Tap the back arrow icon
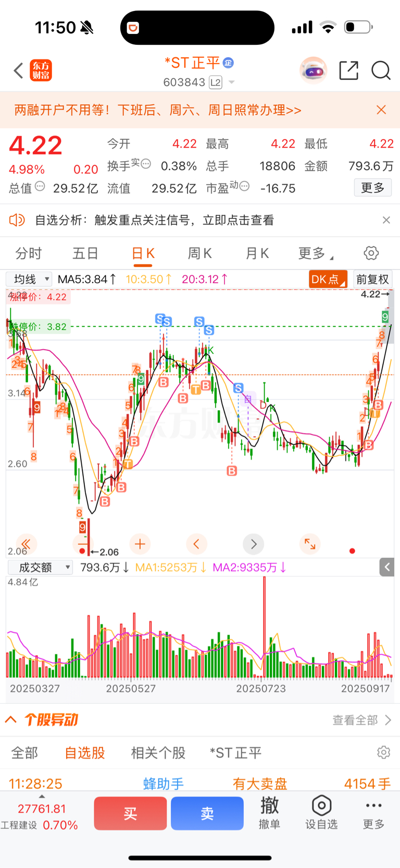 (x=19, y=70)
